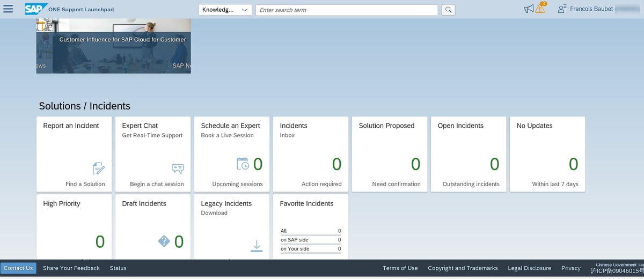Image resolution: width=644 pixels, height=279 pixels.
Task: Click the Report an Incident document icon
Action: [x=98, y=168]
